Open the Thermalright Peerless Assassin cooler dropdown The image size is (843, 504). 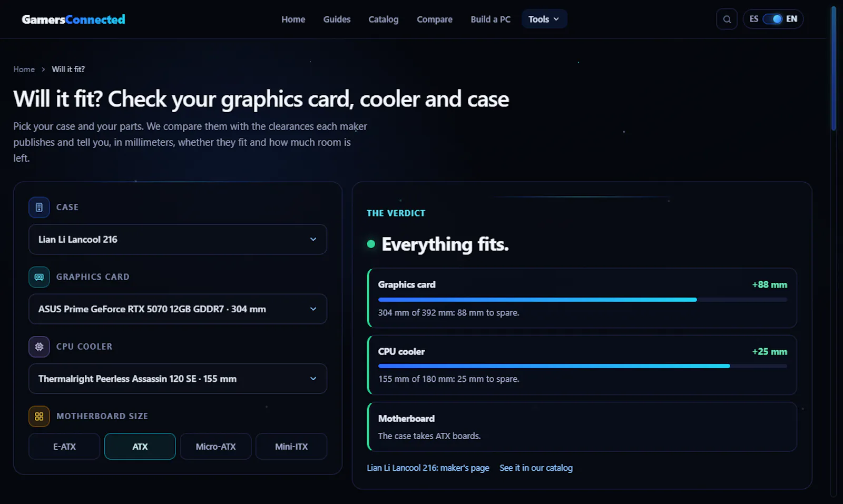[178, 379]
